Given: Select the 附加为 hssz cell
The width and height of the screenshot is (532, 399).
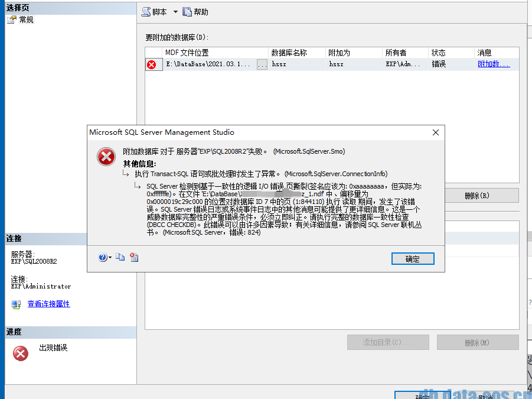Looking at the screenshot, I should tap(354, 64).
